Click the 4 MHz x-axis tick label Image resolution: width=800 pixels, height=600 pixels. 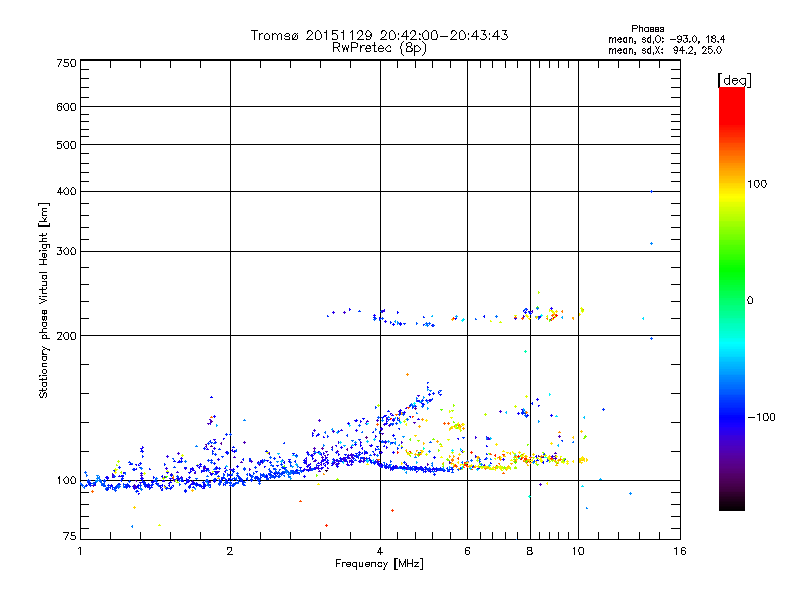click(x=380, y=551)
